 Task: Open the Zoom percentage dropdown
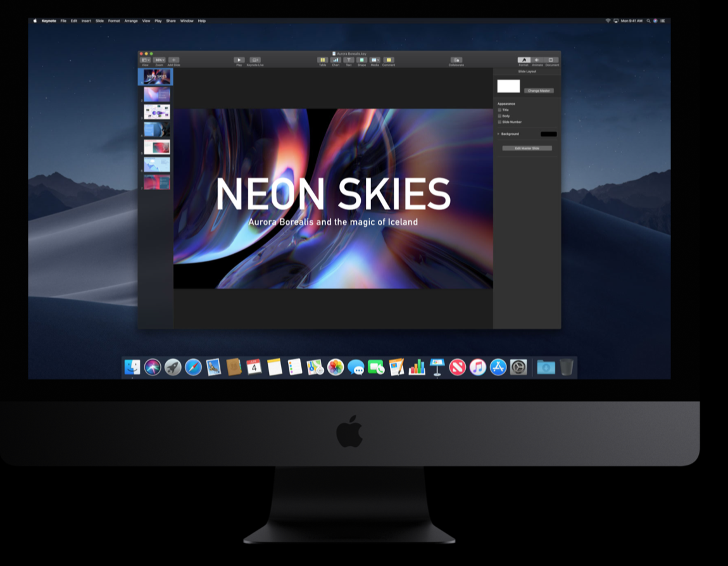coord(160,60)
